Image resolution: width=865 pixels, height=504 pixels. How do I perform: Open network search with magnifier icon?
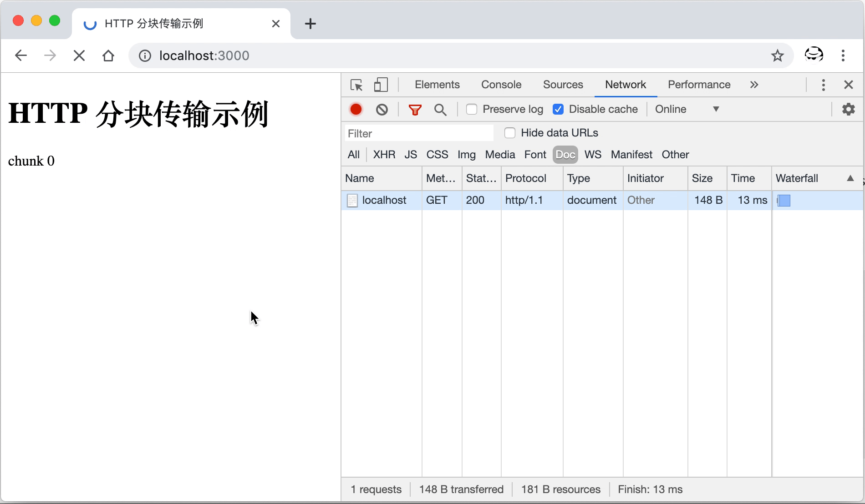440,109
